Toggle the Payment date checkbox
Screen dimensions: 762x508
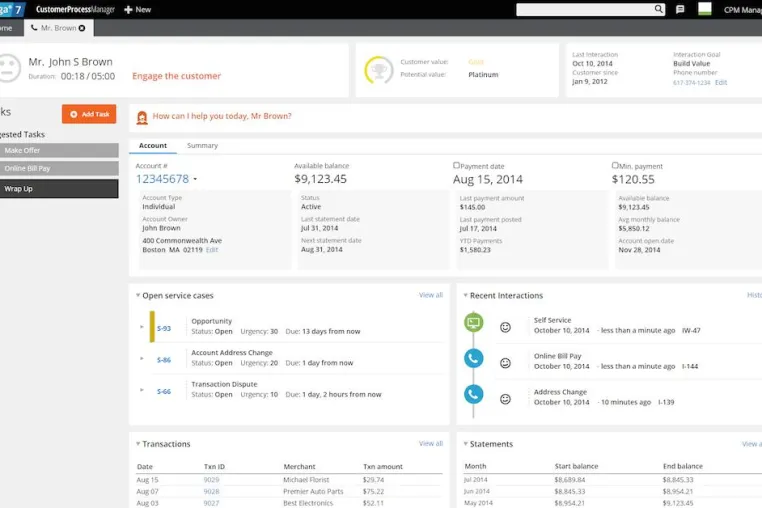click(x=456, y=165)
